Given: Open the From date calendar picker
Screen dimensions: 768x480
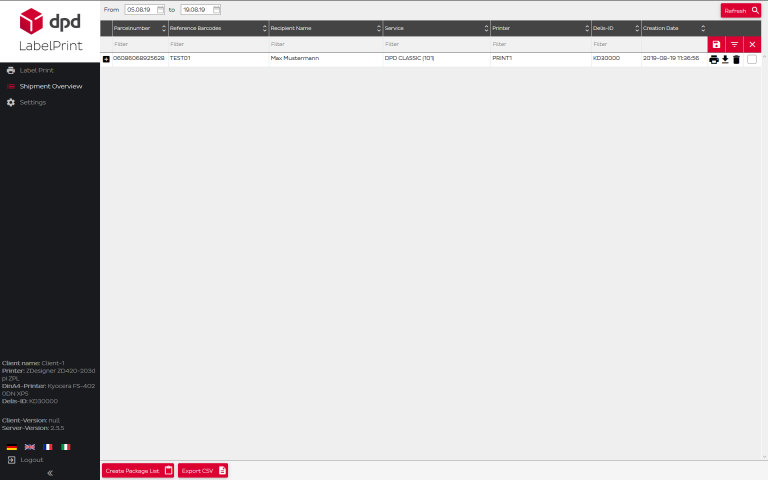Looking at the screenshot, I should 160,10.
